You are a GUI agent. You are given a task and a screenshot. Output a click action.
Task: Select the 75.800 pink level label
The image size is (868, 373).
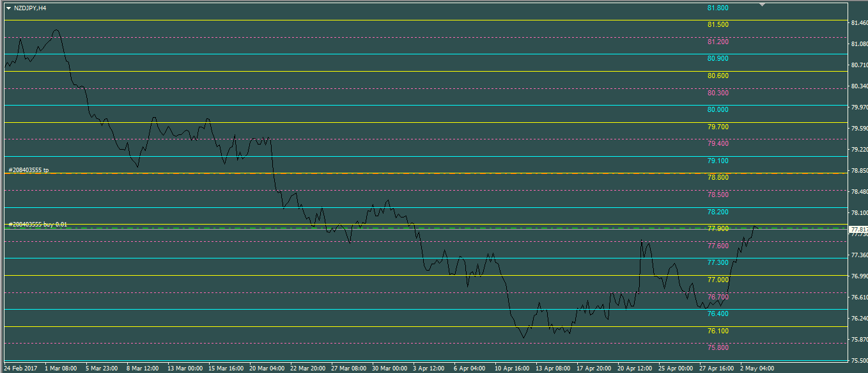click(x=718, y=348)
